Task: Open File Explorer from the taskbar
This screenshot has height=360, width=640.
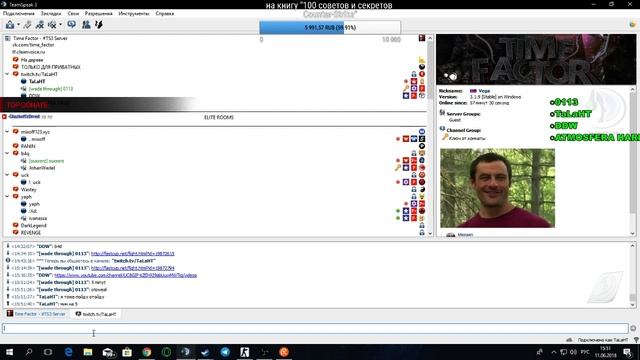Action: [88, 352]
